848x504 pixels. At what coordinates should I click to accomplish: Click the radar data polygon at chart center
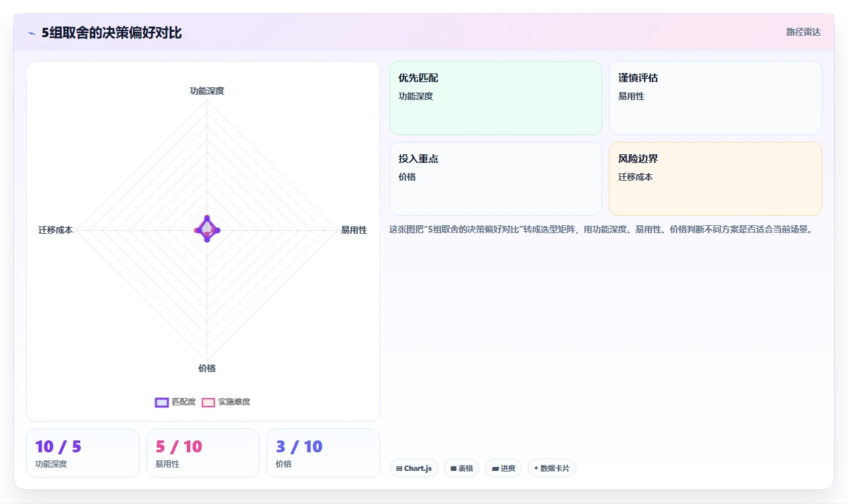tap(207, 229)
